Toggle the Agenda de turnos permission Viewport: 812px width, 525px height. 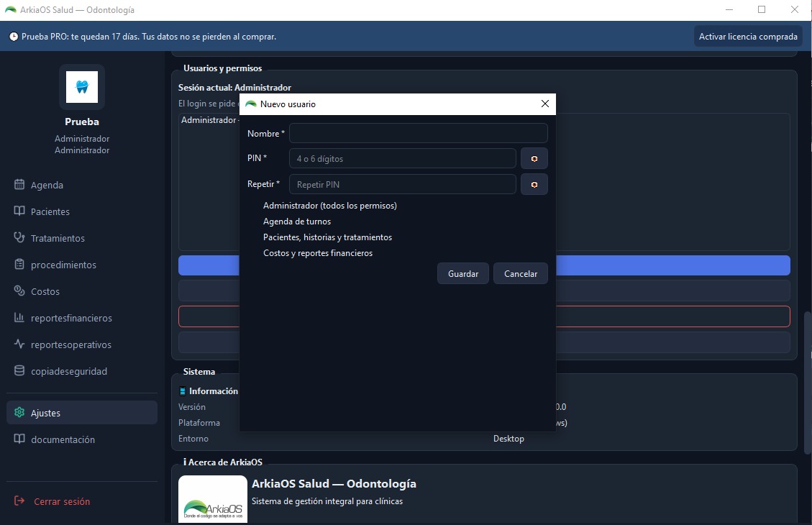click(x=297, y=222)
